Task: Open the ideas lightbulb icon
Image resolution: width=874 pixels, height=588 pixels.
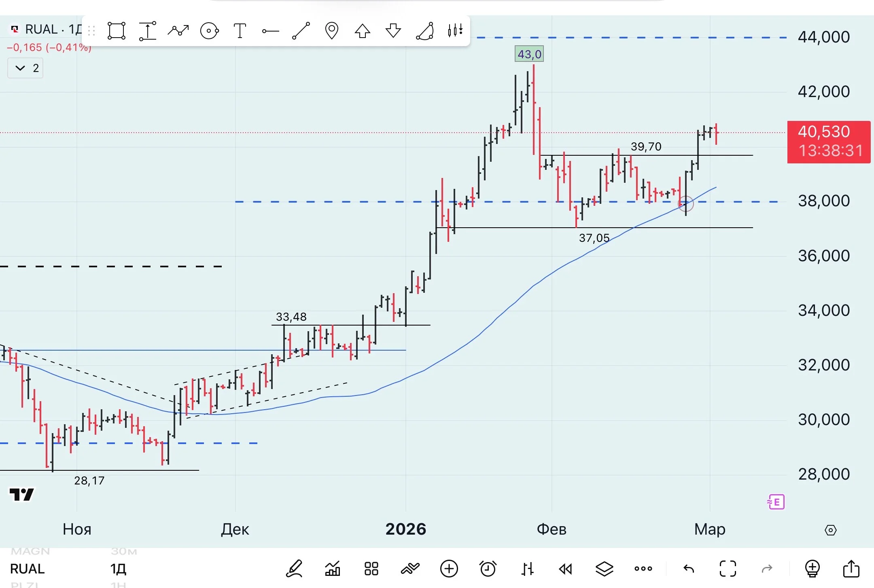Action: (812, 569)
